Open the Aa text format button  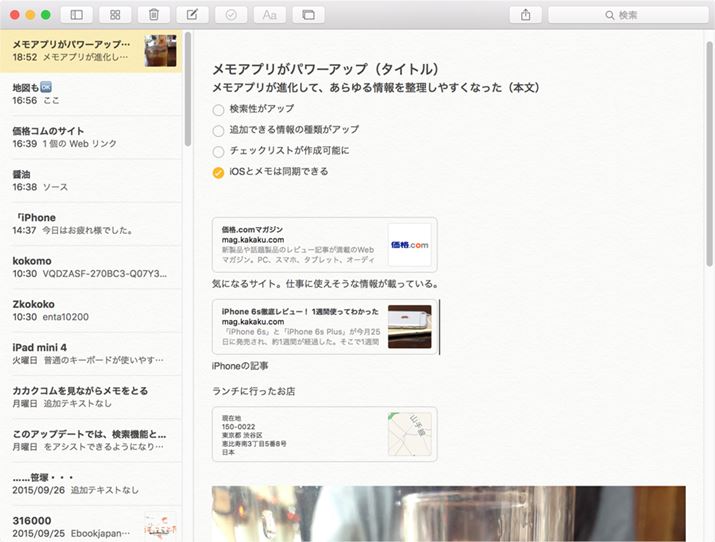[269, 15]
